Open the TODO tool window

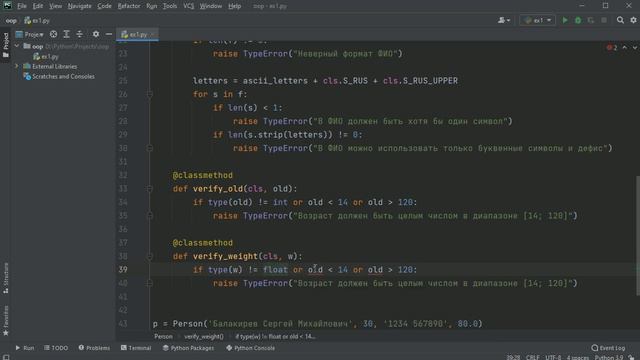tap(56, 348)
